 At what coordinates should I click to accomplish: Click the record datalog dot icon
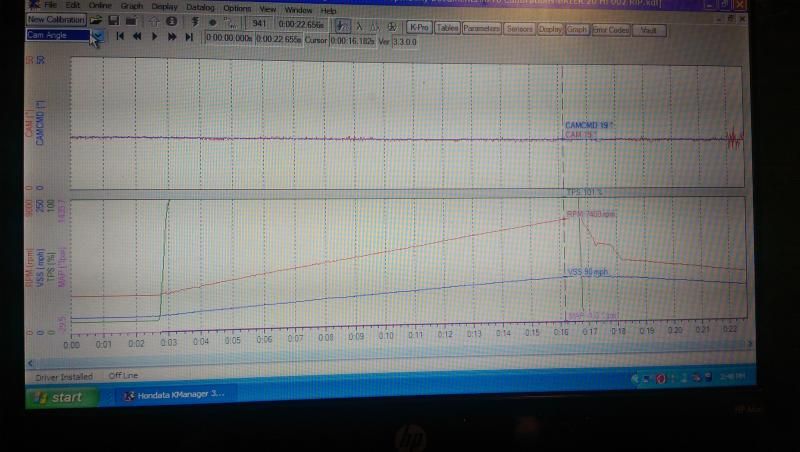[x=212, y=21]
